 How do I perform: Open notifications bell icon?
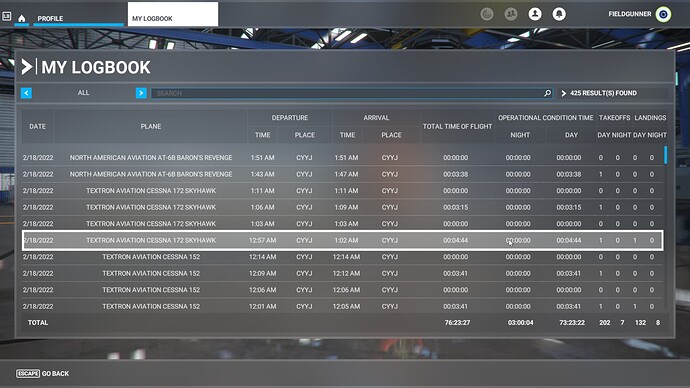(559, 14)
